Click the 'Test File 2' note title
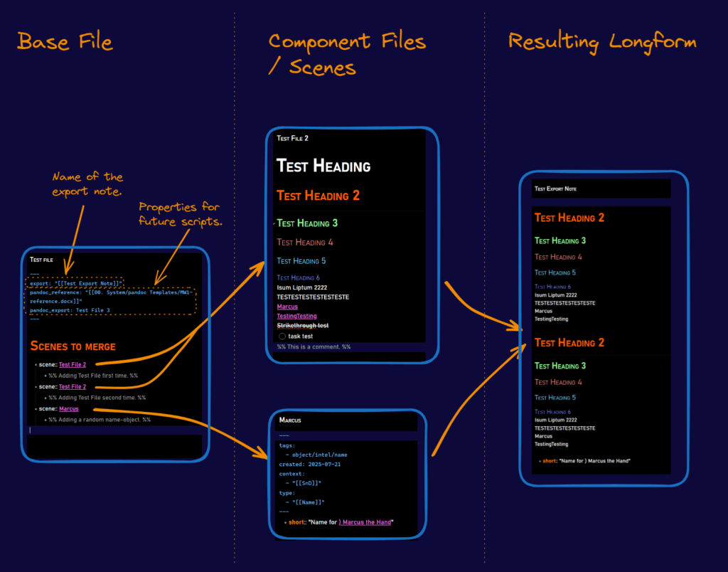The width and height of the screenshot is (728, 572). pos(293,138)
